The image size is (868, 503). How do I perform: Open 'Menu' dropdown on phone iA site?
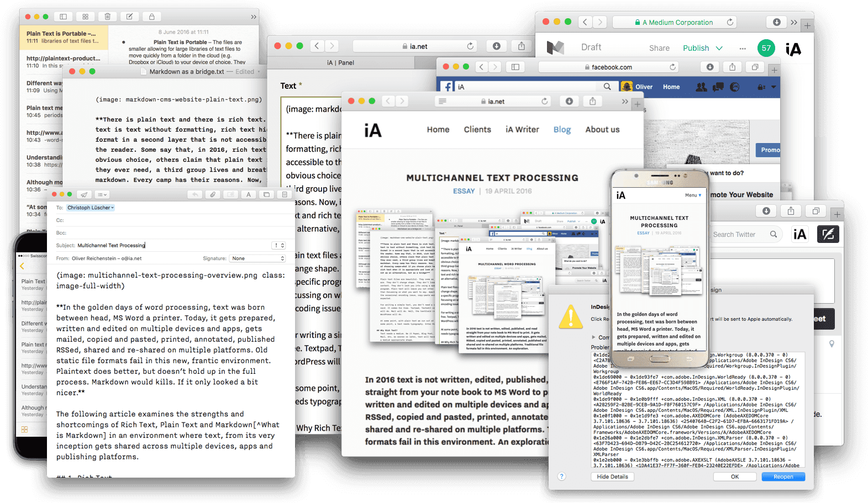tap(693, 195)
